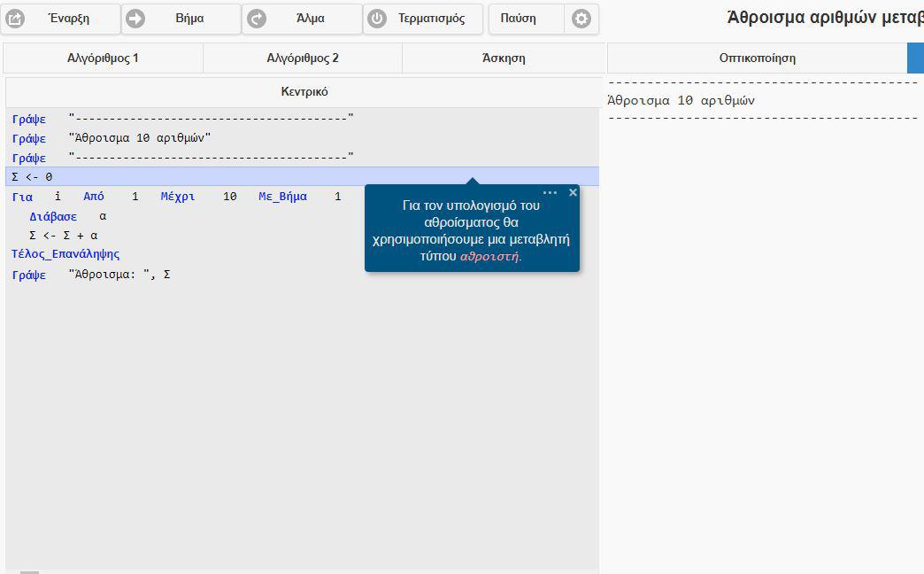Click the Άλμα jump button
The image size is (924, 574).
[303, 19]
